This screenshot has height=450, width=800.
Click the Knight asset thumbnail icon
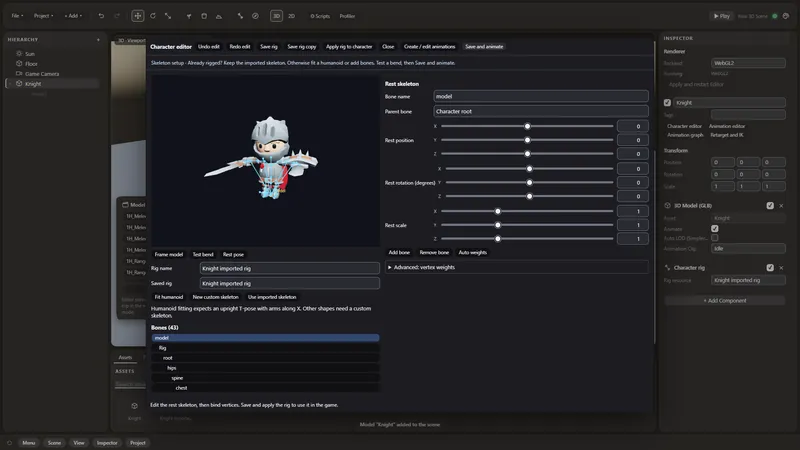point(134,406)
